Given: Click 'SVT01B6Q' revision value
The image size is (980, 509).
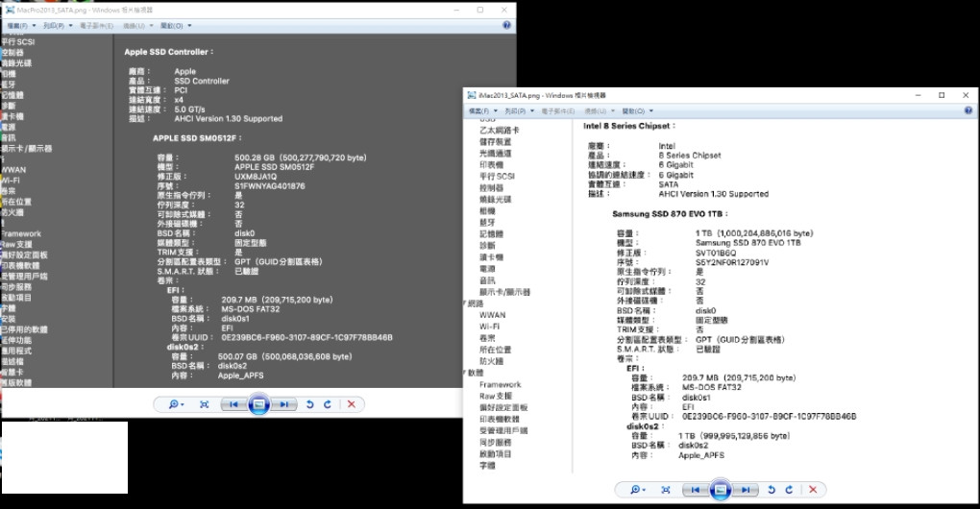Looking at the screenshot, I should pos(716,253).
